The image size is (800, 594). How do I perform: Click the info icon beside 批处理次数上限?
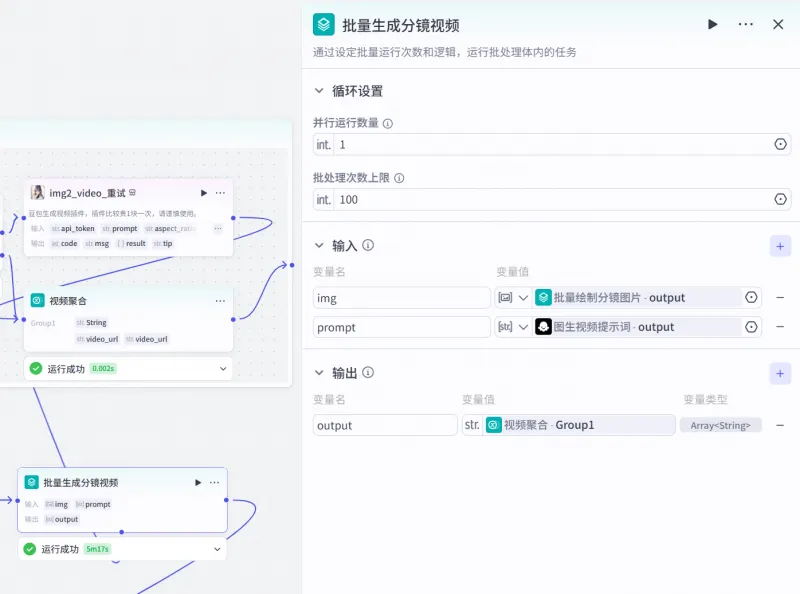(397, 177)
